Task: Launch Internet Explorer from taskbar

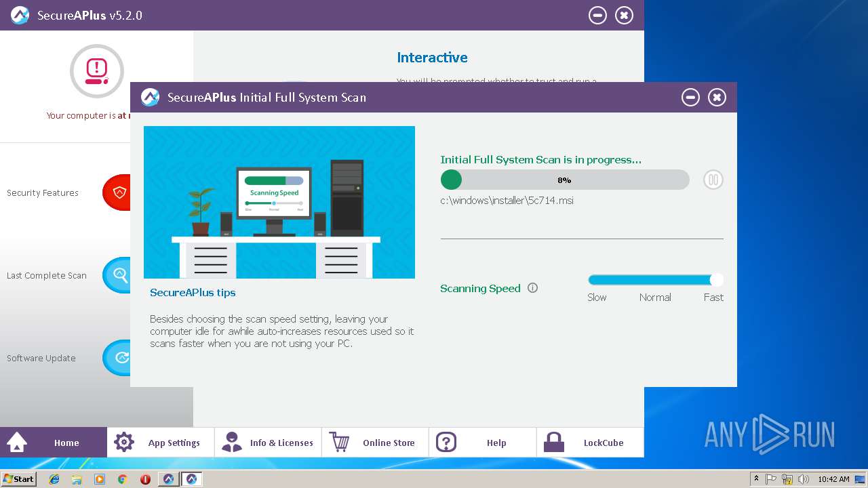Action: 54,479
